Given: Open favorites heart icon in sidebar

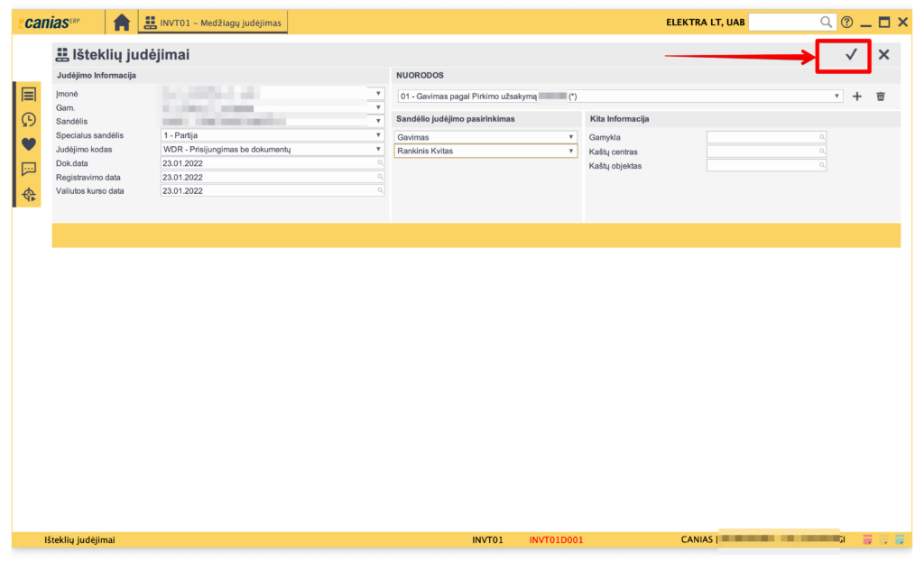Looking at the screenshot, I should pos(29,143).
